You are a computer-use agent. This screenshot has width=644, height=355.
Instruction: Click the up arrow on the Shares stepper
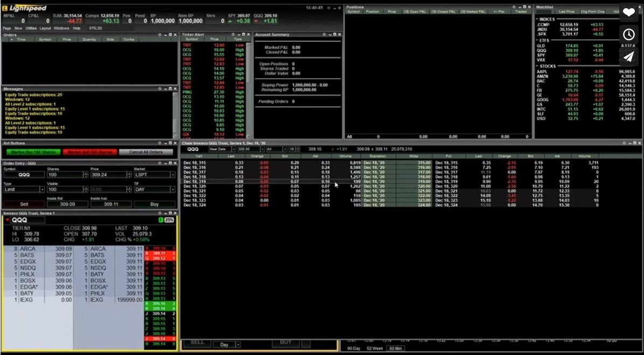tap(86, 172)
